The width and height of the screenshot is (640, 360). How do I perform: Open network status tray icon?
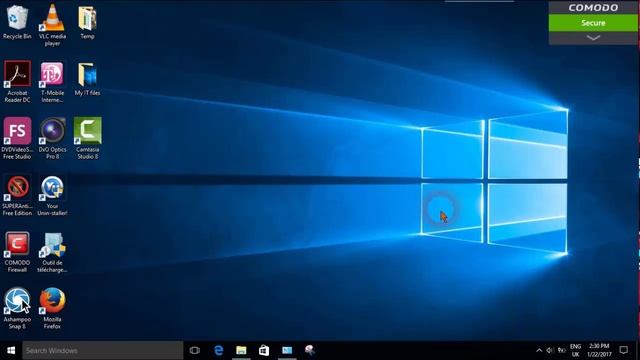(x=562, y=350)
